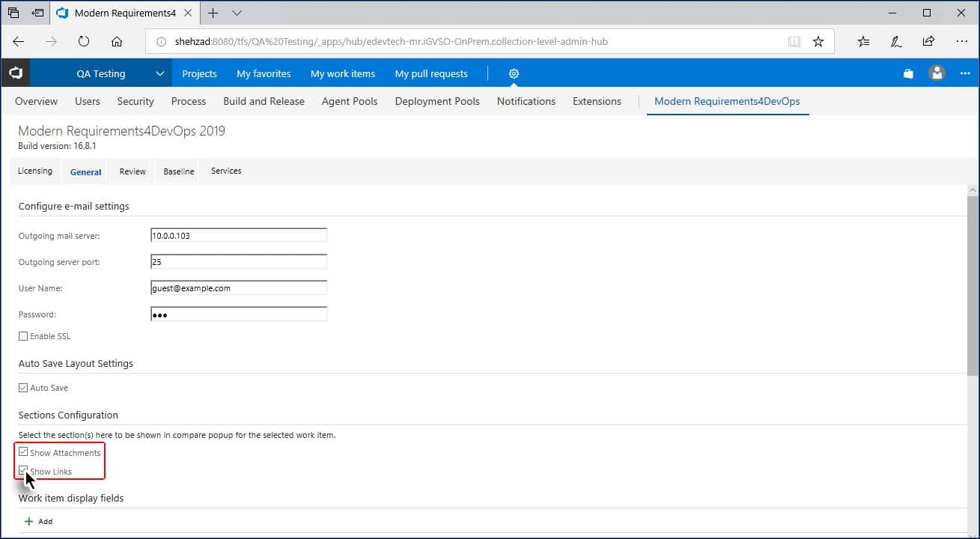
Task: Open the Agent Pools page
Action: [x=350, y=101]
